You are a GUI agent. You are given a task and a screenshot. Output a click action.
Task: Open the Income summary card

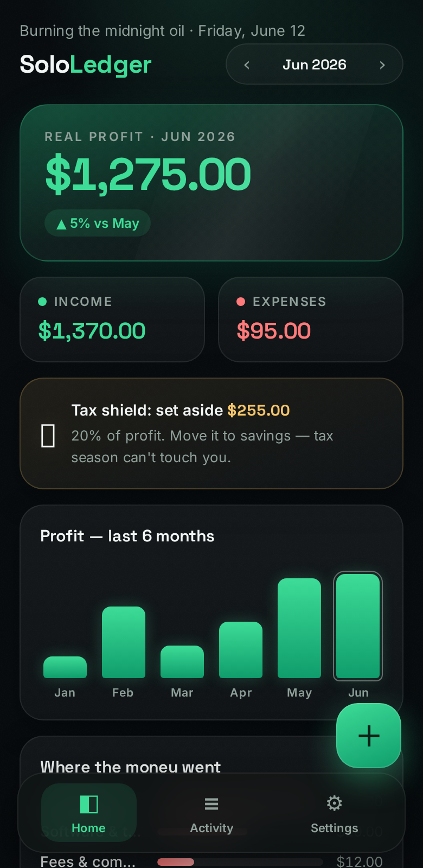click(112, 320)
